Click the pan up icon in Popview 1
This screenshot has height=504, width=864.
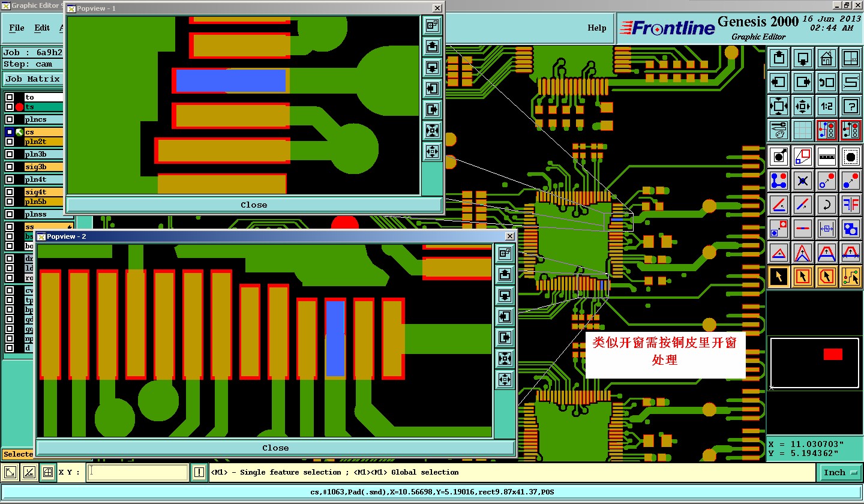[x=432, y=46]
